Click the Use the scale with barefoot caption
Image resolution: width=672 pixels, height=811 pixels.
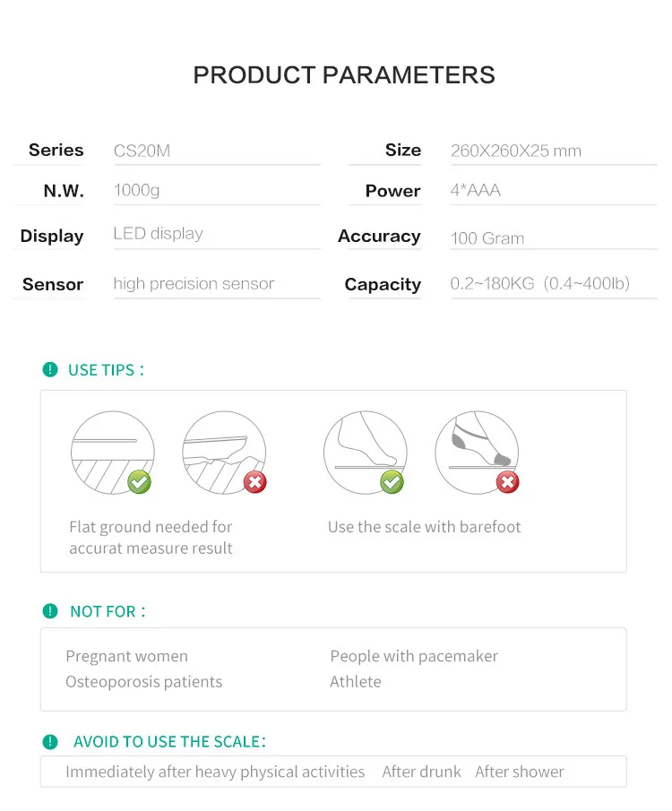click(424, 527)
